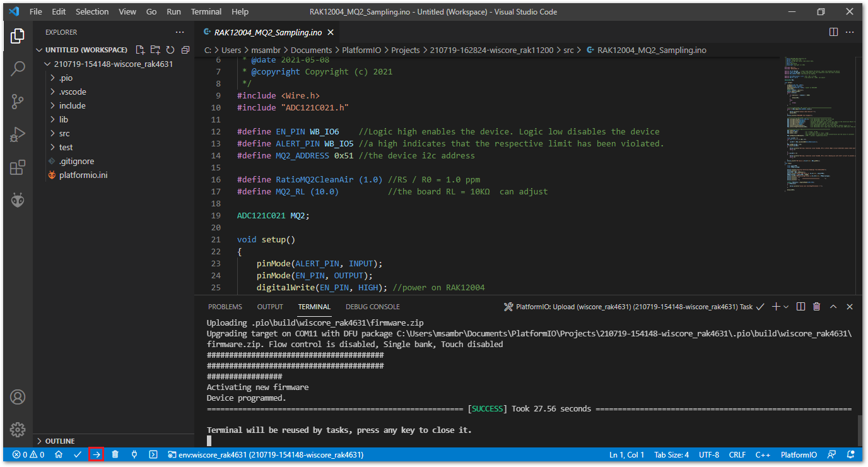The image size is (868, 467).
Task: Open the Source Control view
Action: click(x=18, y=101)
